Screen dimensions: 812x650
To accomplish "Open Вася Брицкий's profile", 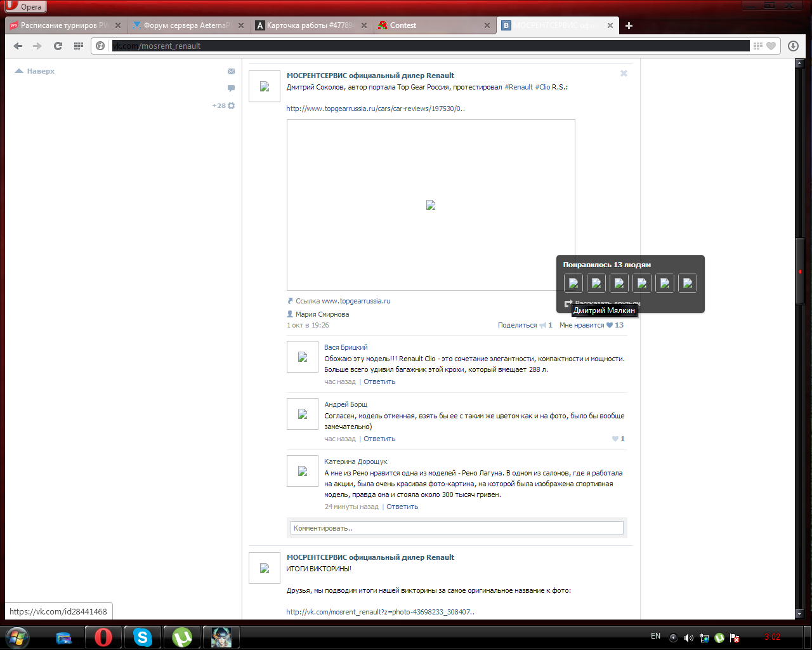I will 346,347.
